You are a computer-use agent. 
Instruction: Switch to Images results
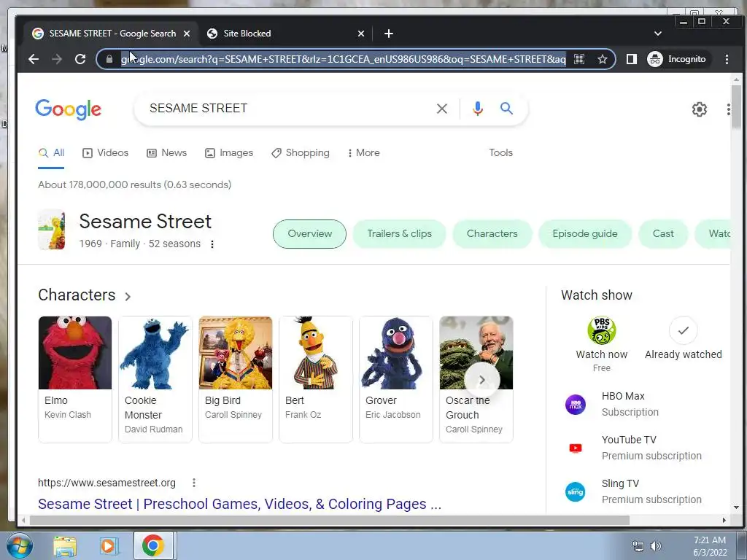(x=229, y=153)
